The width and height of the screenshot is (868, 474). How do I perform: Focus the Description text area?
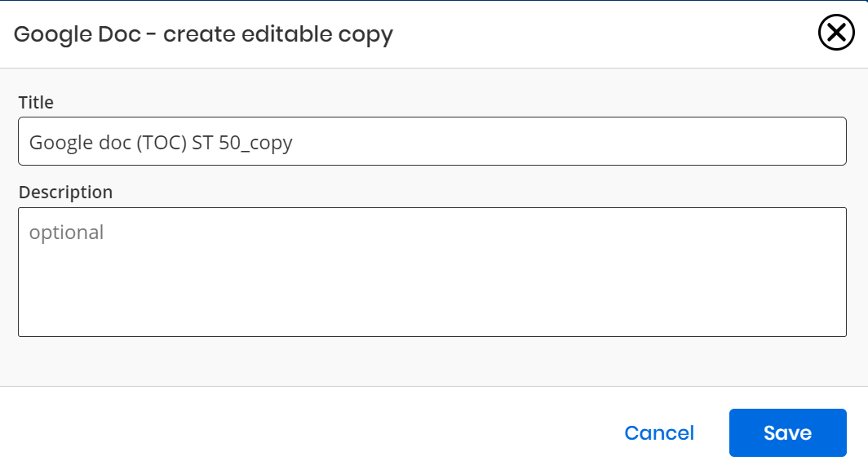coord(432,272)
